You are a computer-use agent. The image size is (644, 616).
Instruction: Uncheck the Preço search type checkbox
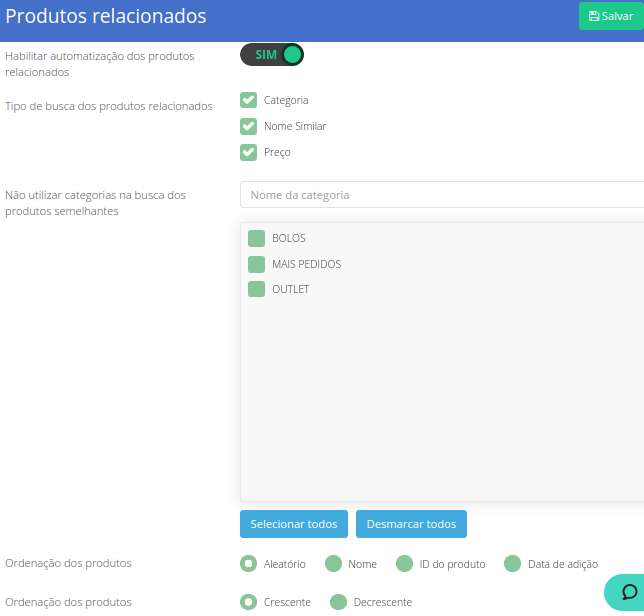[249, 152]
